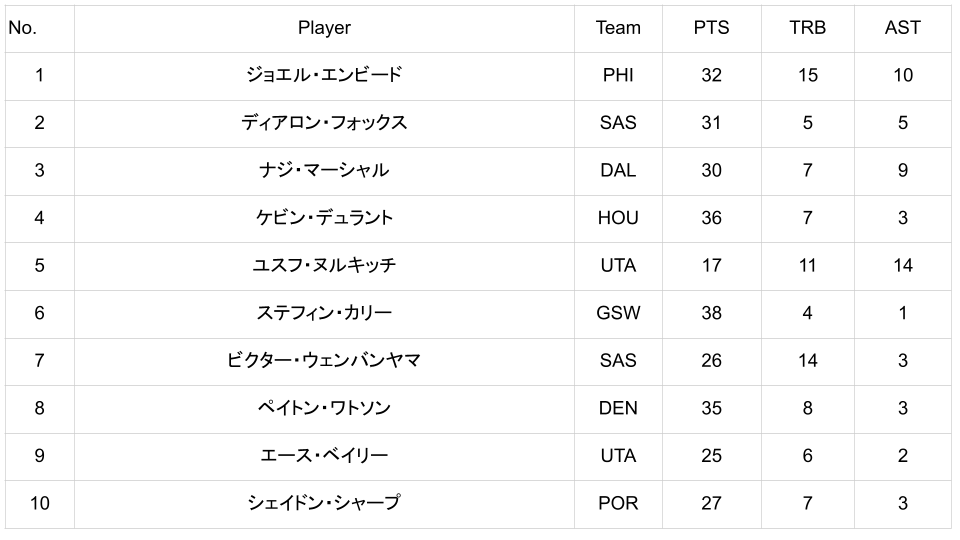960x540 pixels.
Task: Click the エース・ベイリー cell
Action: [x=324, y=455]
